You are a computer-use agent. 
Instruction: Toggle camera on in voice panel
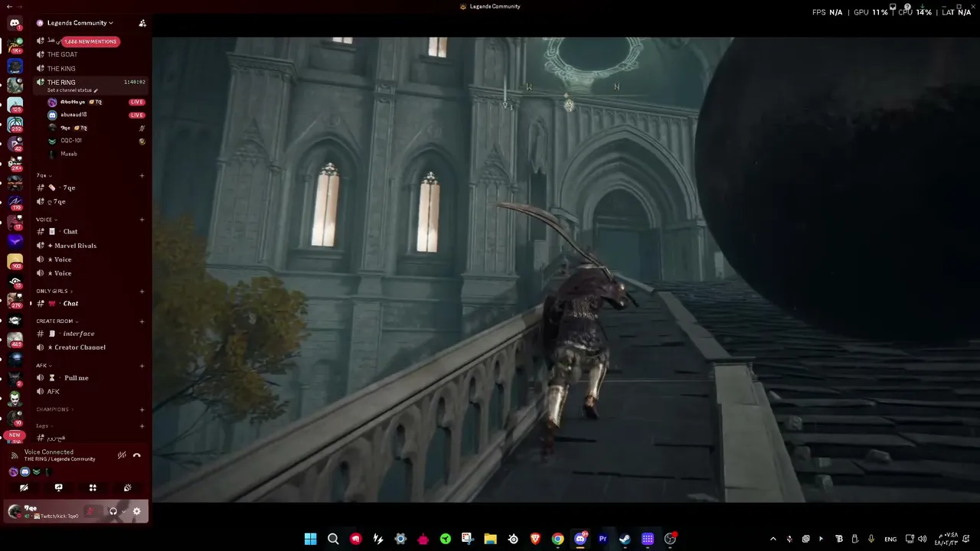point(24,487)
